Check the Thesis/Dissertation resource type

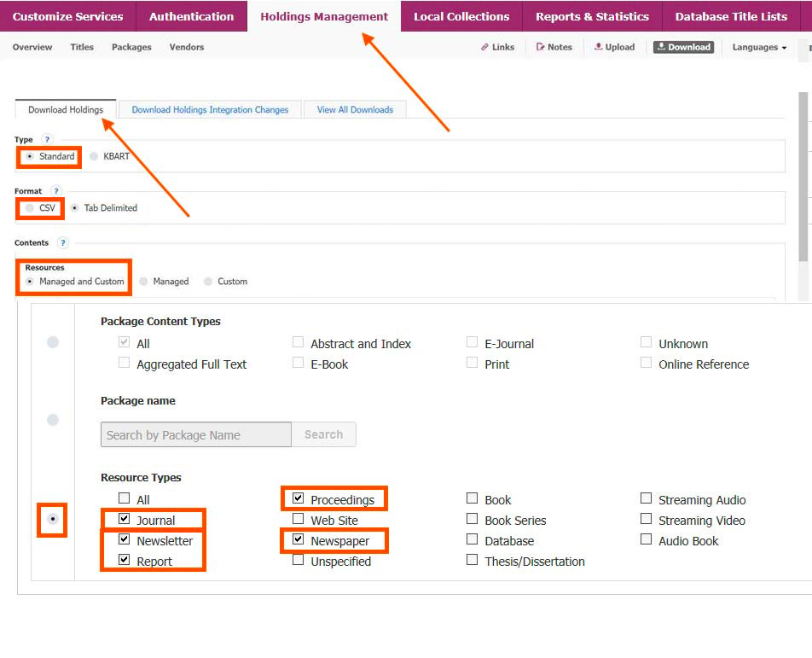click(x=472, y=560)
